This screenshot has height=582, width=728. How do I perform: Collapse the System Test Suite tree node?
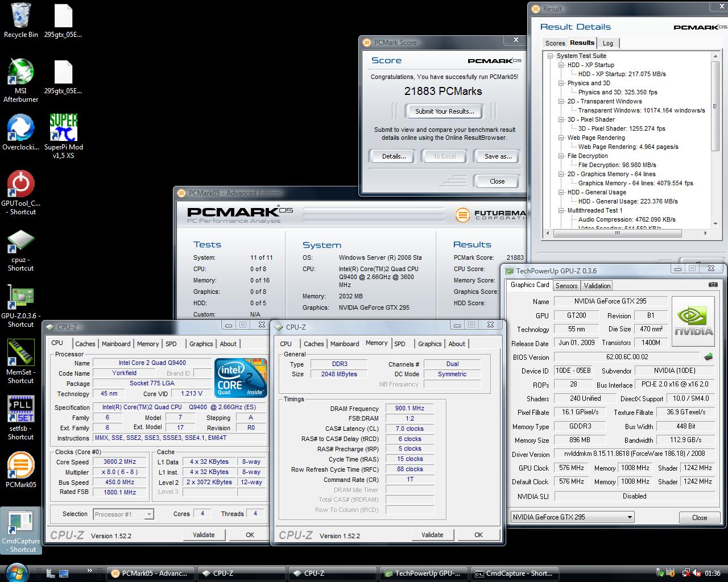(x=551, y=56)
